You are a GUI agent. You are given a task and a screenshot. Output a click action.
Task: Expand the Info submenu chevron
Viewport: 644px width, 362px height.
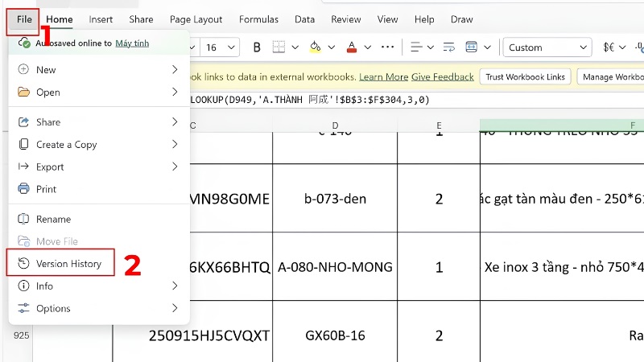[x=175, y=286]
